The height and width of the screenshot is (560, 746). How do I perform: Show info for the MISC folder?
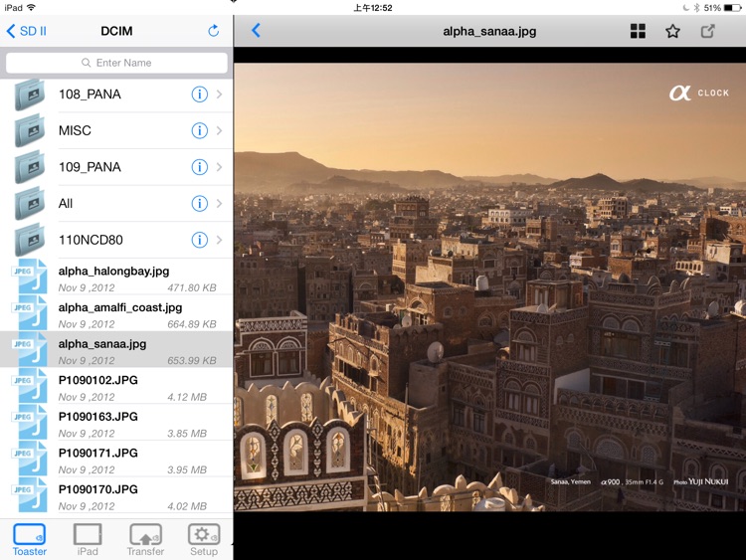(x=199, y=130)
